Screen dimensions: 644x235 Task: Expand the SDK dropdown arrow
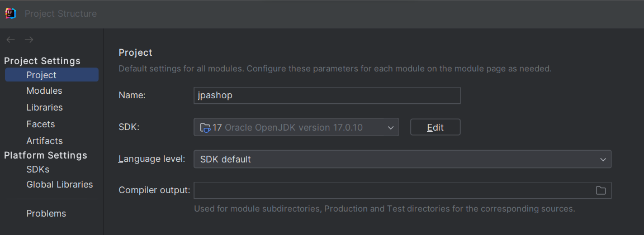tap(390, 127)
